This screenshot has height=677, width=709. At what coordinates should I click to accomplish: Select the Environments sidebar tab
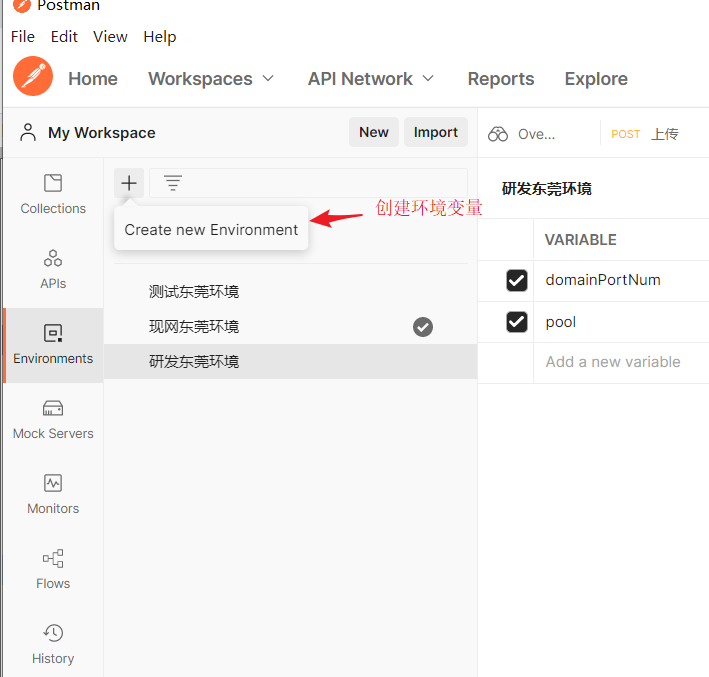[53, 345]
